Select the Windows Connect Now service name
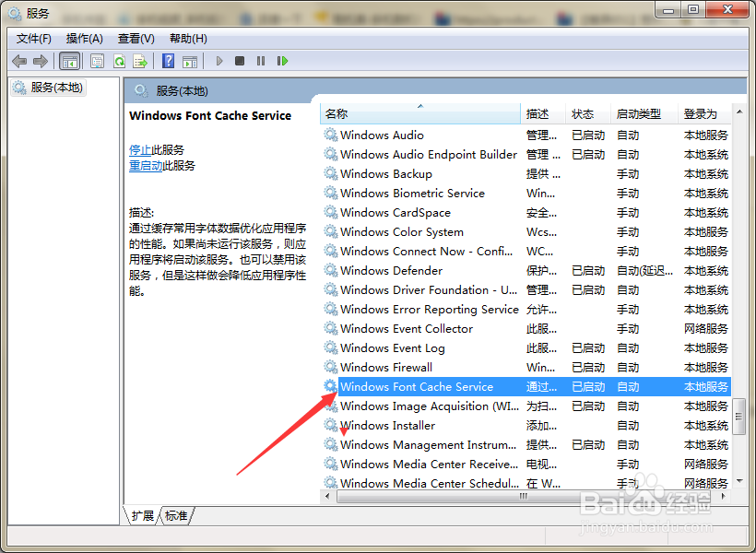Viewport: 756px width, 553px height. 426,252
